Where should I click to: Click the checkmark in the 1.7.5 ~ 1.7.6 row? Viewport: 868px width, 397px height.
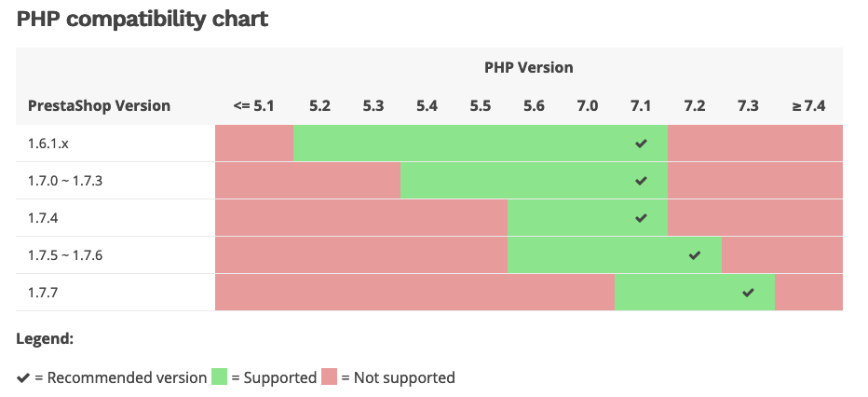pyautogui.click(x=694, y=255)
